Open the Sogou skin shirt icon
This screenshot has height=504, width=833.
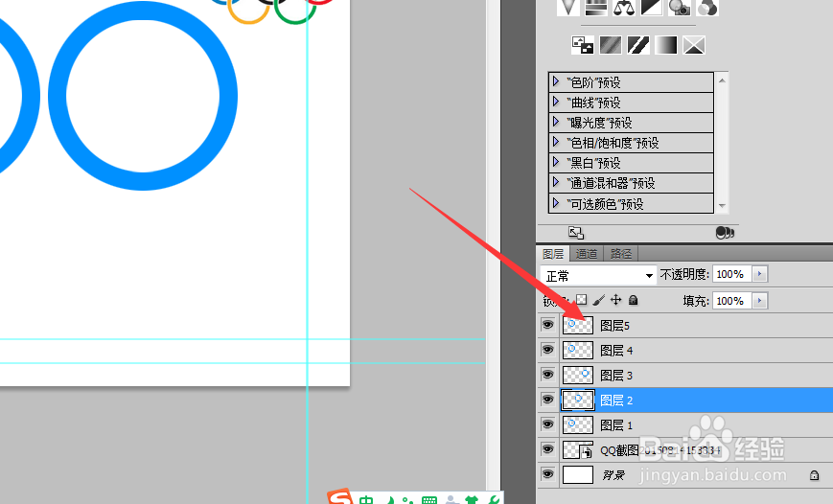click(x=471, y=500)
